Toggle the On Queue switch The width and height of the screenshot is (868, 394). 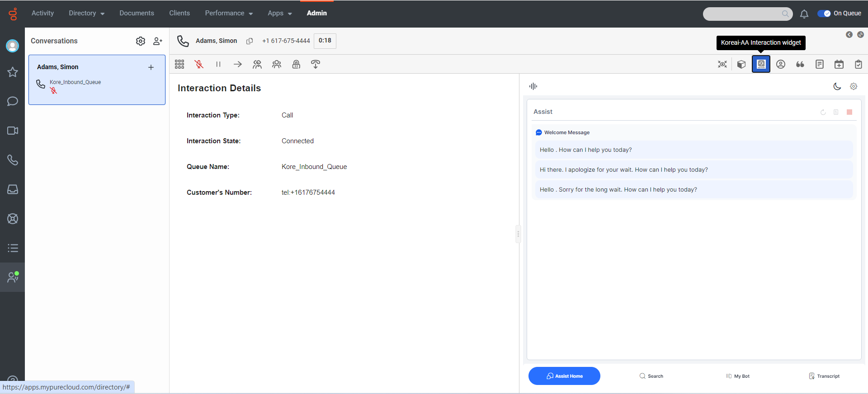click(x=824, y=14)
